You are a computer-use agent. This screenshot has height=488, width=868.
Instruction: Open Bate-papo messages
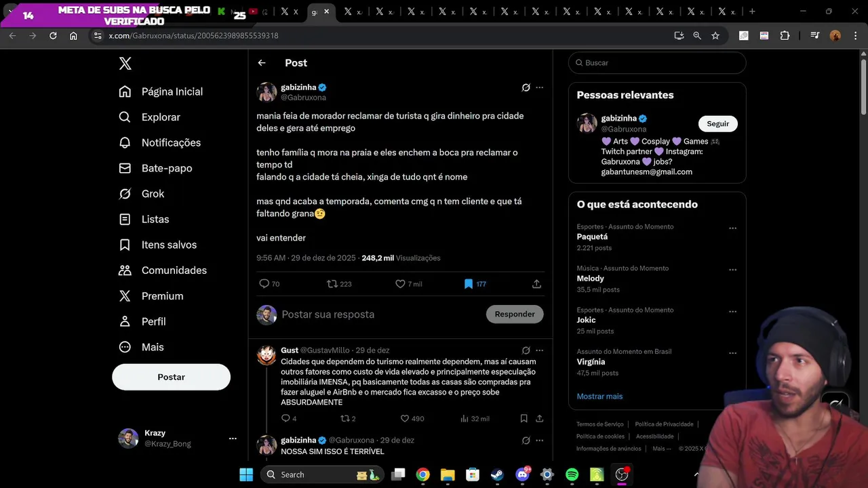155,168
